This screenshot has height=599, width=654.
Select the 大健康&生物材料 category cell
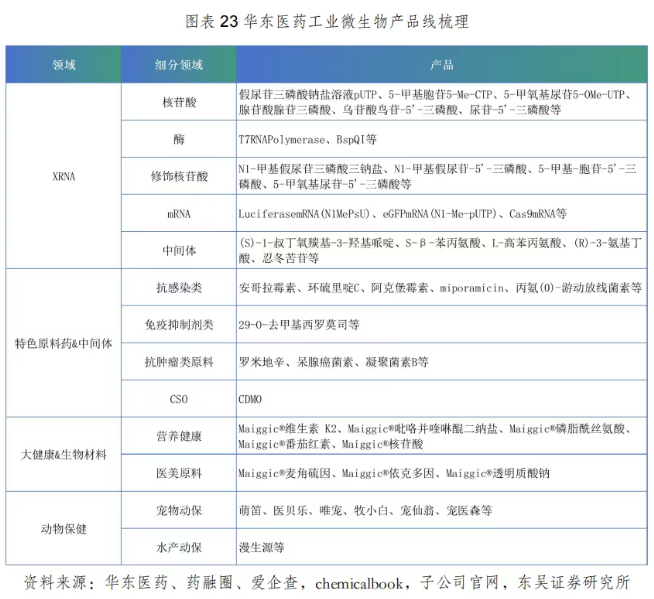tap(63, 455)
